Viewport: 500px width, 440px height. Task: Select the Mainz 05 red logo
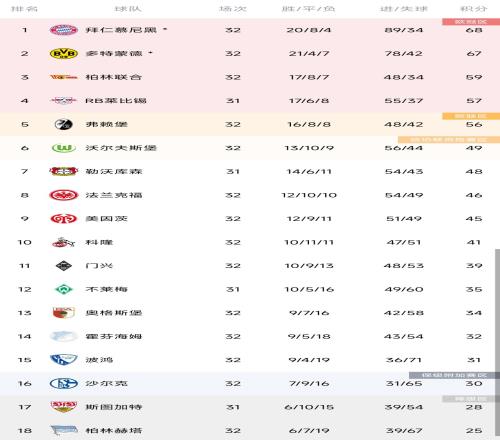coord(63,219)
